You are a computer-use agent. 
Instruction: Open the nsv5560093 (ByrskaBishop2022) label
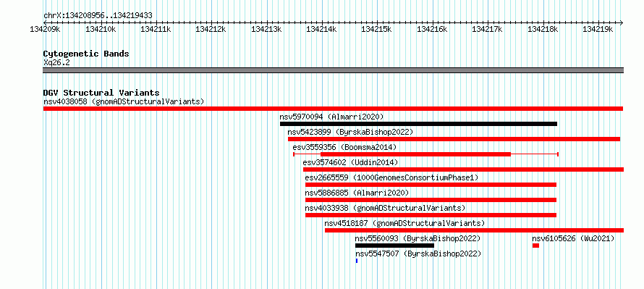[418, 238]
